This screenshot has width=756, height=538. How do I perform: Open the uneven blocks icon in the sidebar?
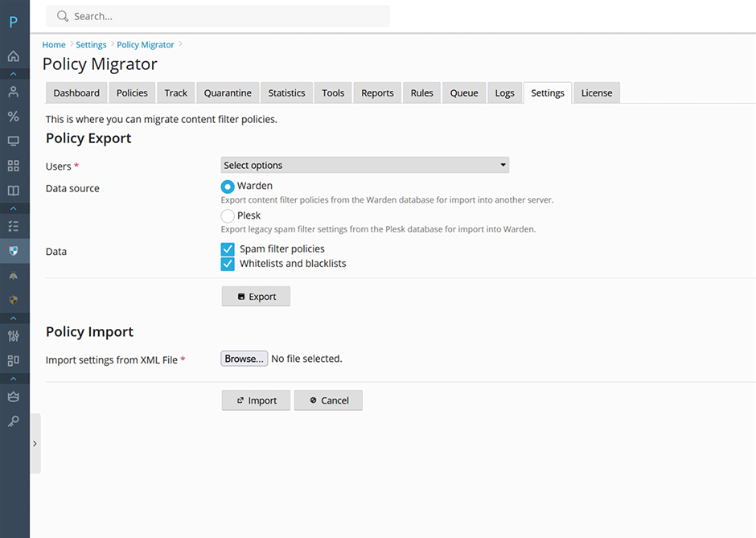14,360
